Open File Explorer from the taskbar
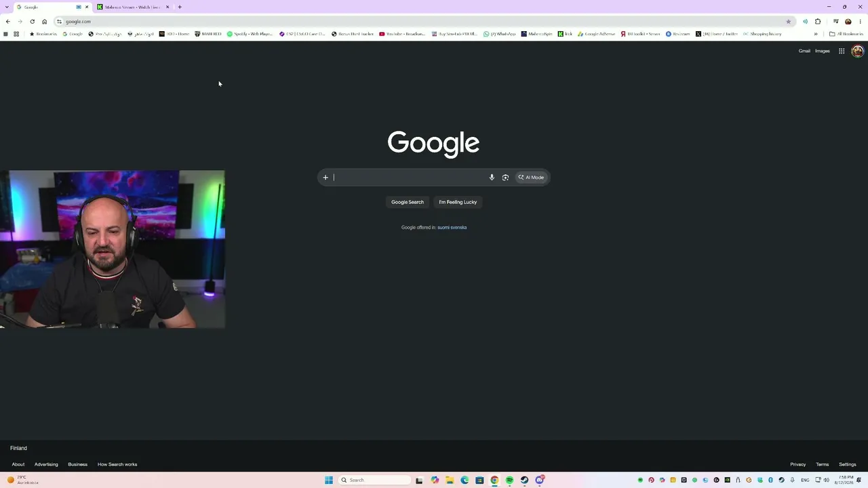Viewport: 868px width, 488px height. tap(450, 480)
